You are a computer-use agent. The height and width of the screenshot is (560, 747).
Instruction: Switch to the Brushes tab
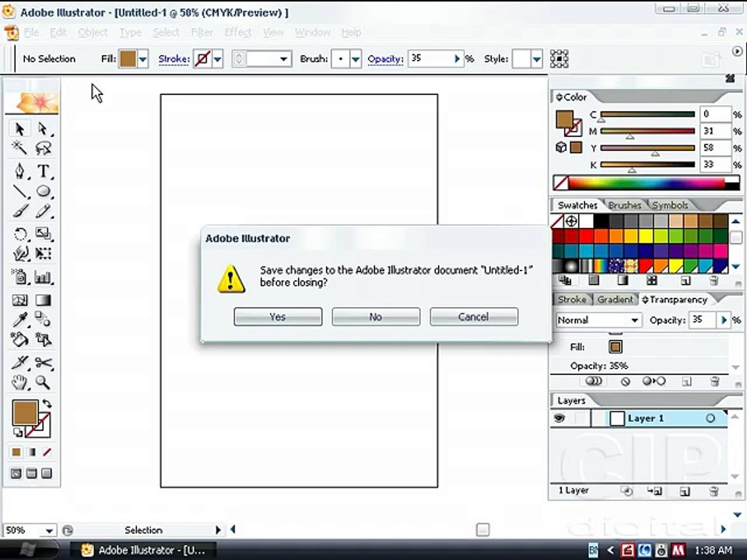tap(625, 205)
